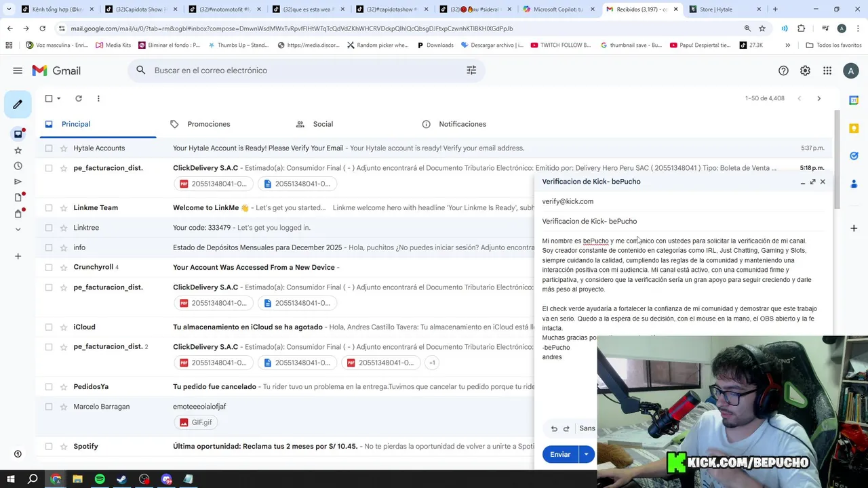Open the select-all dropdown arrow
The height and width of the screenshot is (488, 868).
(59, 98)
